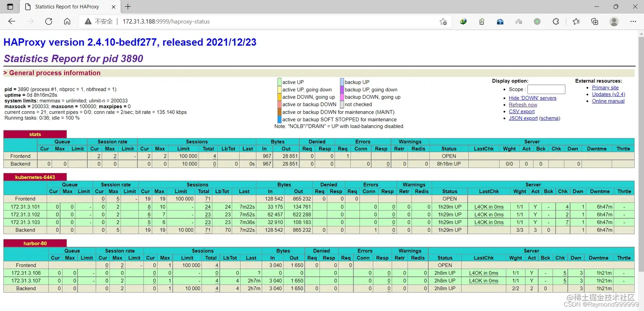The height and width of the screenshot is (311, 644).
Task: Open a new browser tab
Action: click(128, 6)
